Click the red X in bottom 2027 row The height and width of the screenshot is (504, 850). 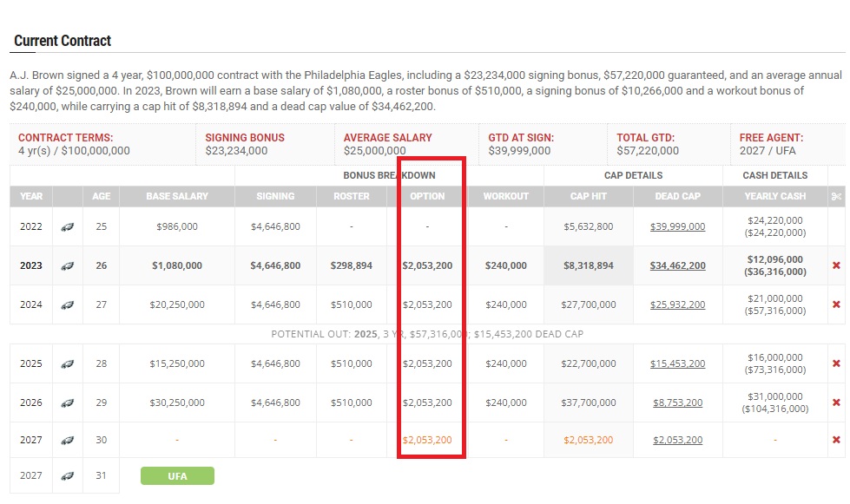coord(836,440)
